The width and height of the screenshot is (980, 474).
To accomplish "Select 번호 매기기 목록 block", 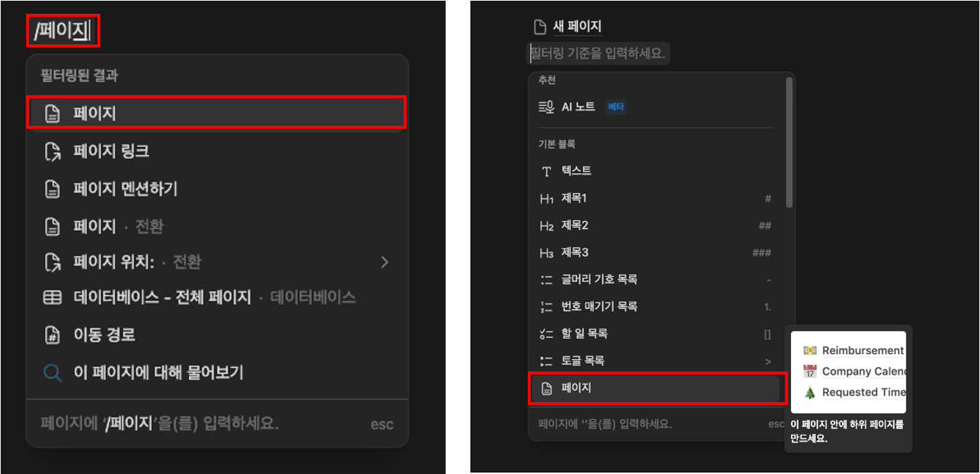I will 654,307.
